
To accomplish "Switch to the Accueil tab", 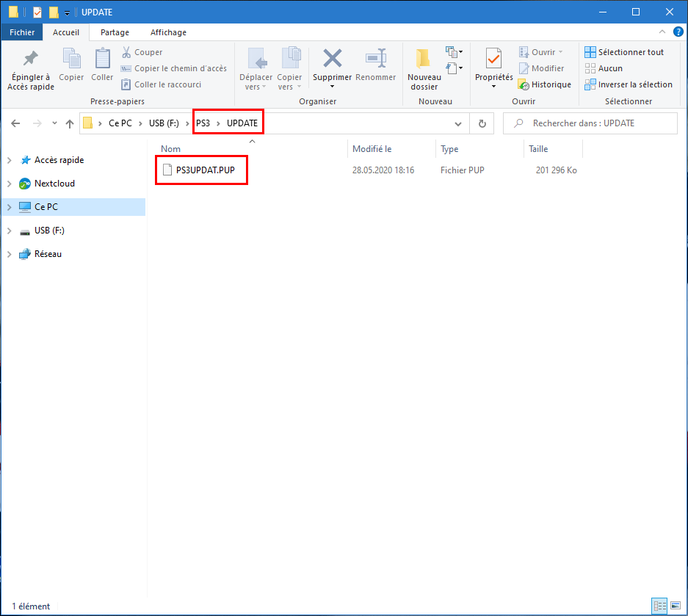I will point(66,32).
